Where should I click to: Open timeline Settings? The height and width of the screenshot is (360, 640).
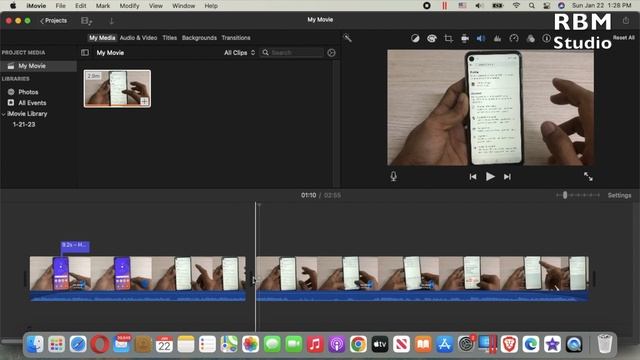point(619,195)
